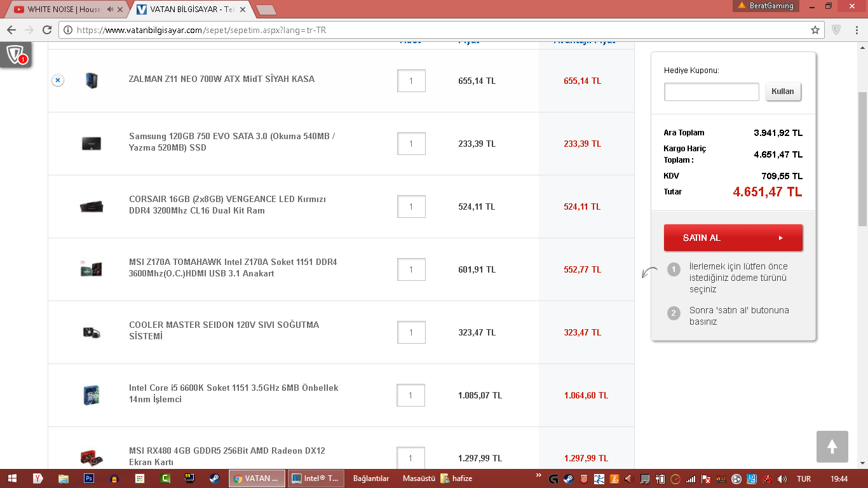This screenshot has height=488, width=868.
Task: Click the red SATIN AL button
Action: tap(733, 238)
